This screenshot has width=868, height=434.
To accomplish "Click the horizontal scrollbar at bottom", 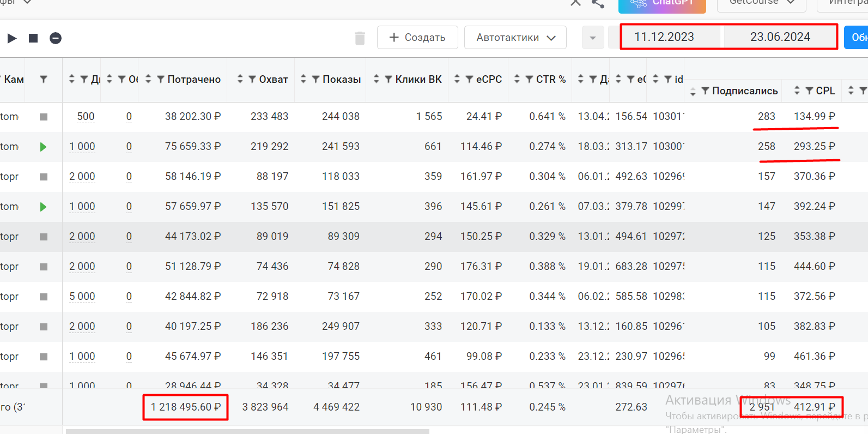I will point(247,431).
